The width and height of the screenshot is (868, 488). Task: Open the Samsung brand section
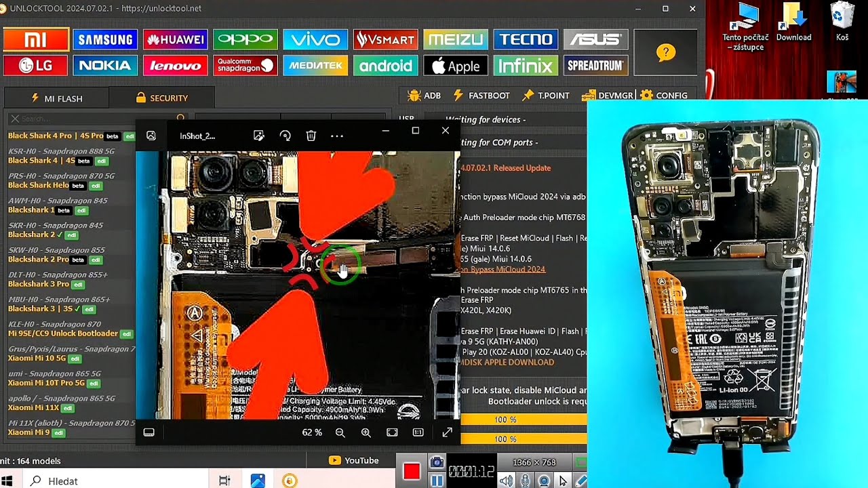coord(105,40)
